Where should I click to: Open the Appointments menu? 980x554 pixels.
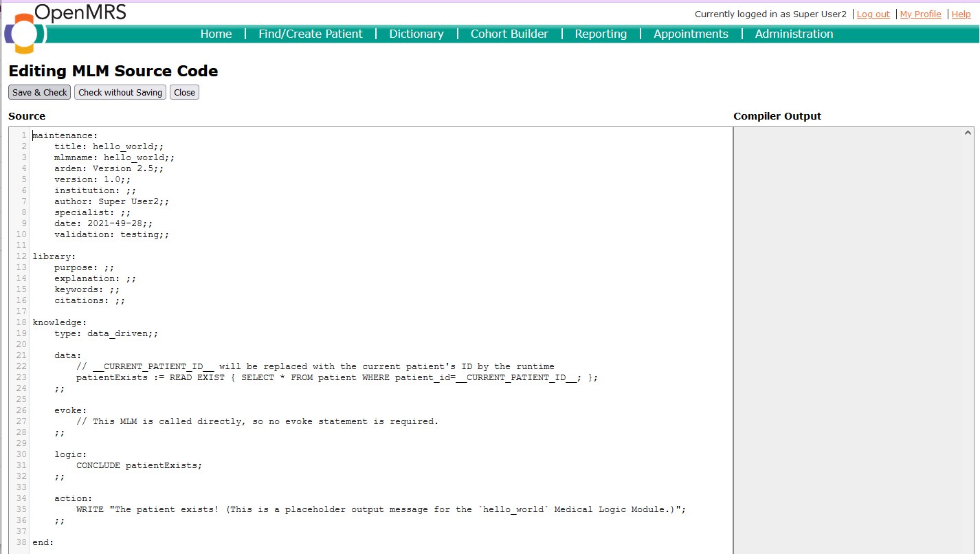coord(691,34)
